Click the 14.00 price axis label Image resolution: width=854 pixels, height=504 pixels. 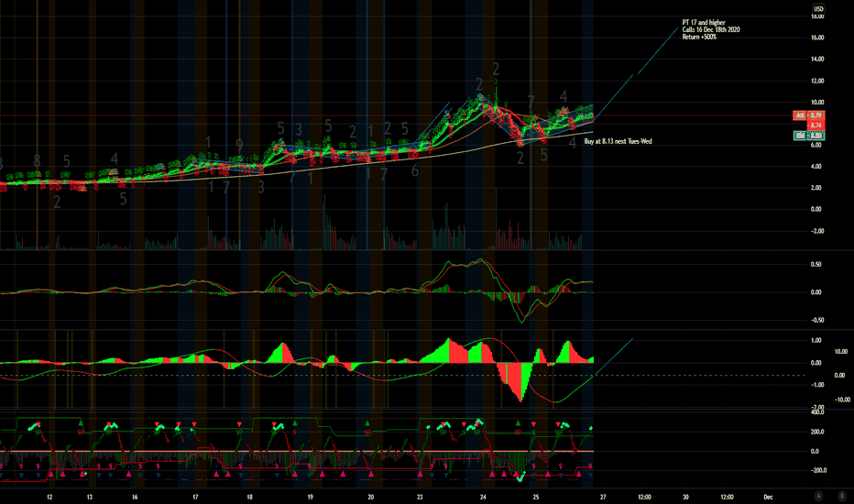coord(817,59)
